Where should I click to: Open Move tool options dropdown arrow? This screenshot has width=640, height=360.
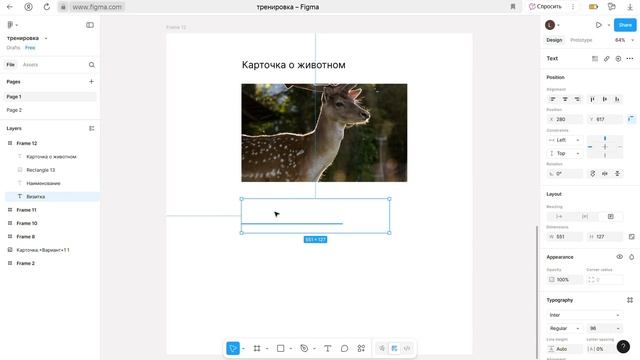point(243,349)
